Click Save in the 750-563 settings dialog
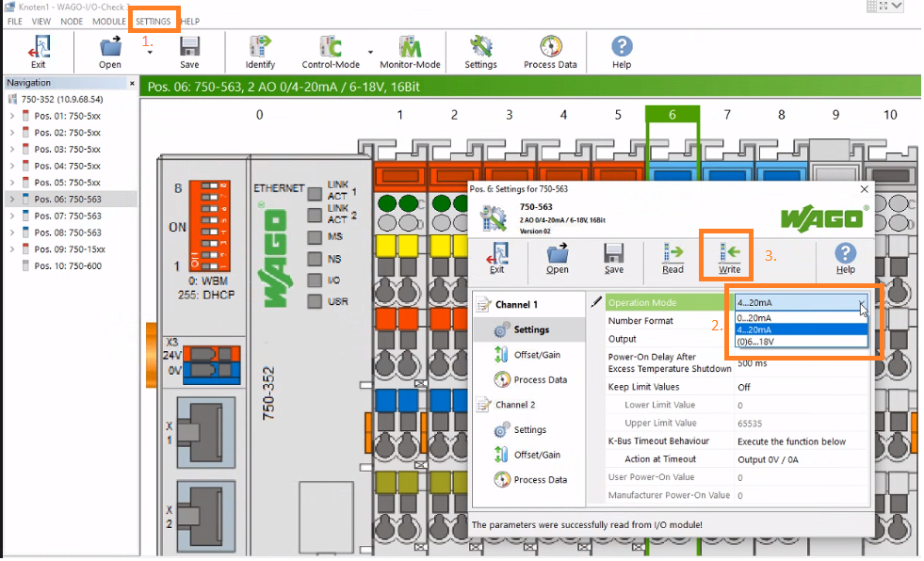The height and width of the screenshot is (561, 924). 613,258
